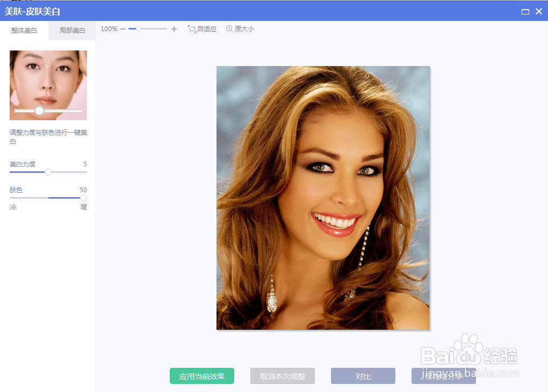Click the 肤色 slider handle
Viewport: 548px width, 392px height.
pos(83,198)
